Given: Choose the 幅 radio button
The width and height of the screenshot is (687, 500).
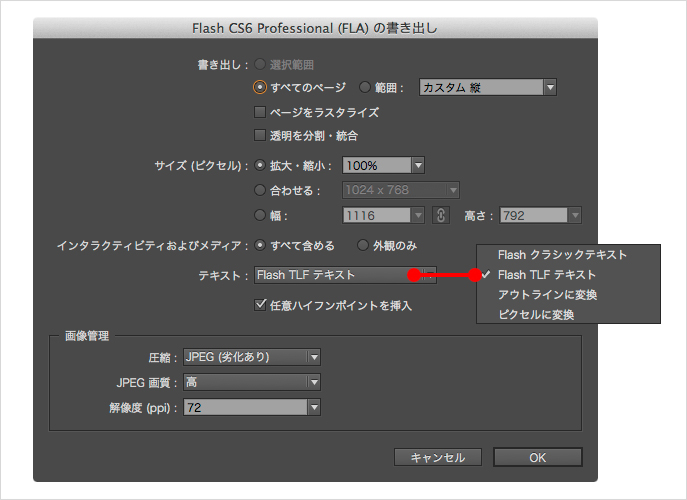Looking at the screenshot, I should [x=260, y=215].
